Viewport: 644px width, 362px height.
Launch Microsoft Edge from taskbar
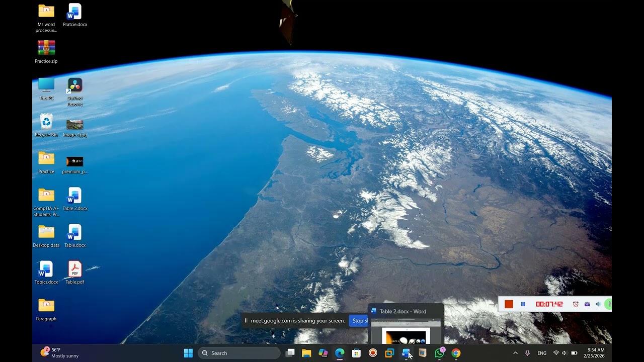pos(340,353)
